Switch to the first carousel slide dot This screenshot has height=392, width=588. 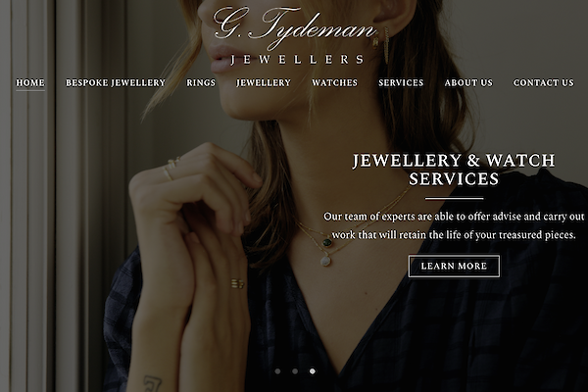277,371
